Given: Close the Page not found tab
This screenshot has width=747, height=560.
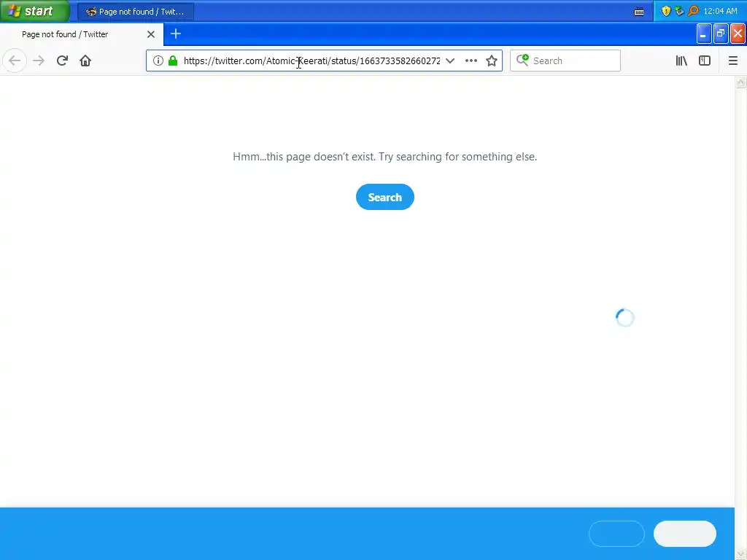Looking at the screenshot, I should tap(150, 34).
